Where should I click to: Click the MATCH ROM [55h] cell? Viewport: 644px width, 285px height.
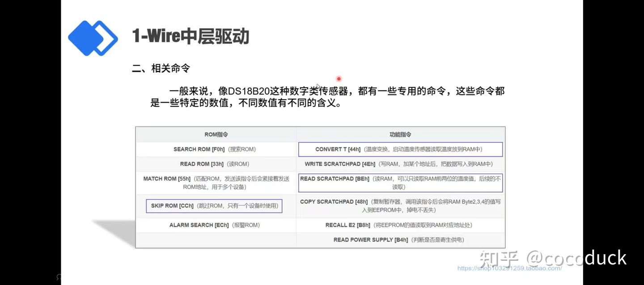(216, 183)
